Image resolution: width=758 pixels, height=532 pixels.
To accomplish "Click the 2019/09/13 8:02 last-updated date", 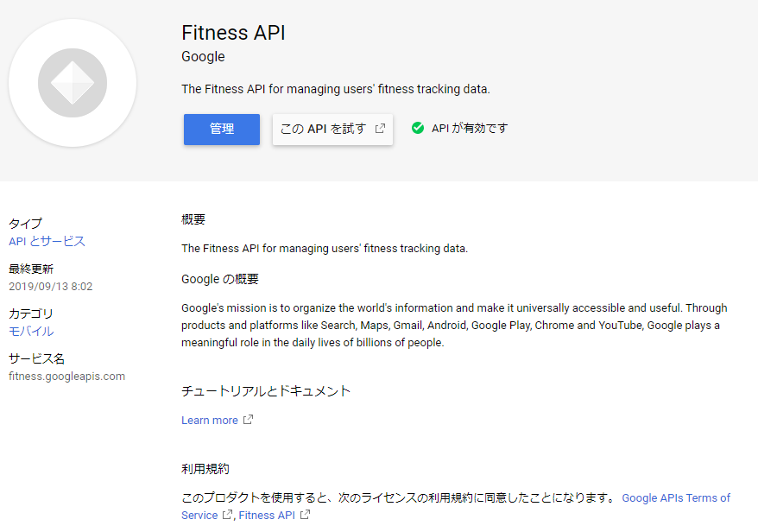I will [x=50, y=286].
